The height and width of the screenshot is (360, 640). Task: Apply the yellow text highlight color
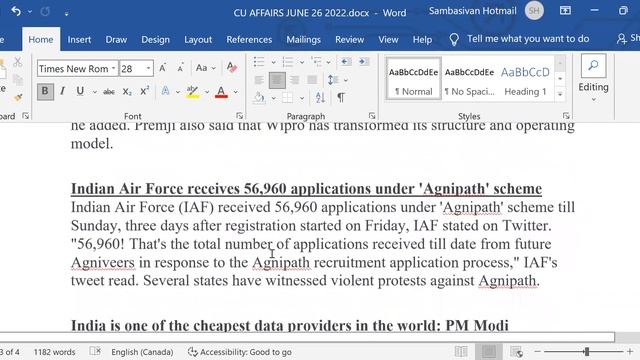click(192, 92)
